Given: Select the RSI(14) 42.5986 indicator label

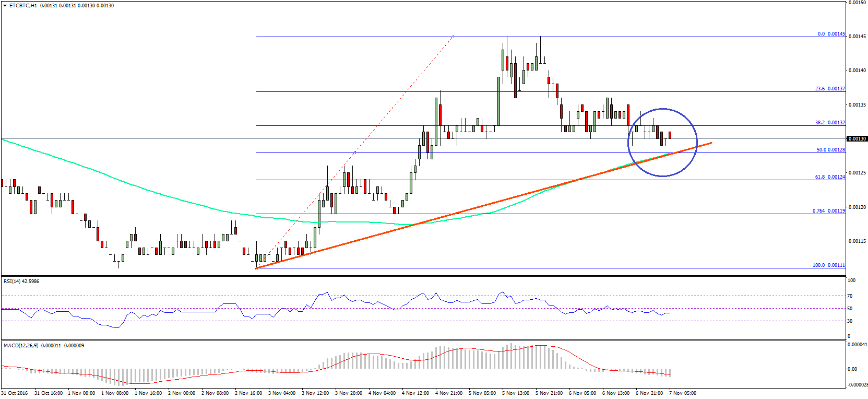Looking at the screenshot, I should (21, 281).
